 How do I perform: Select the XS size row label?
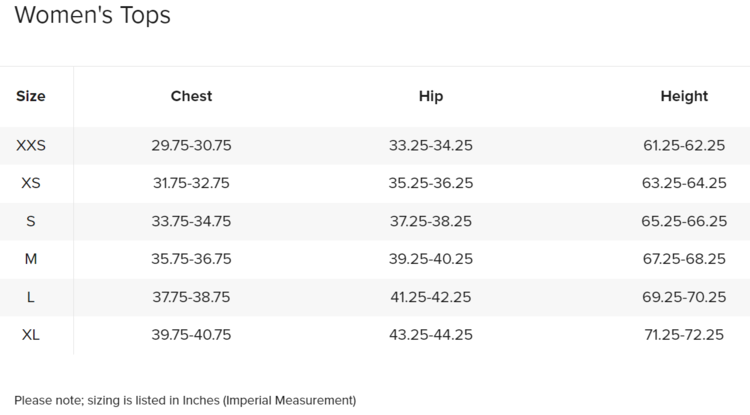click(x=31, y=184)
